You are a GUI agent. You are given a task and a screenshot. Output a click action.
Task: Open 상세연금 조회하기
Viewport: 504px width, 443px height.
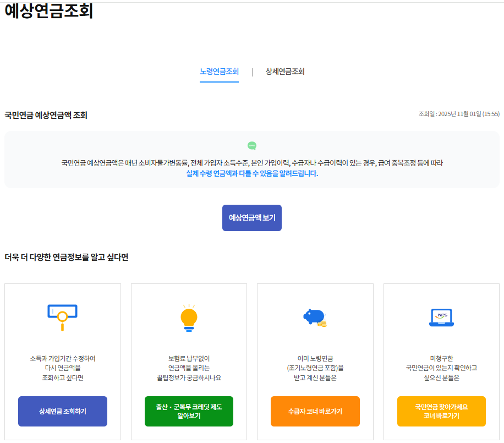tap(62, 411)
